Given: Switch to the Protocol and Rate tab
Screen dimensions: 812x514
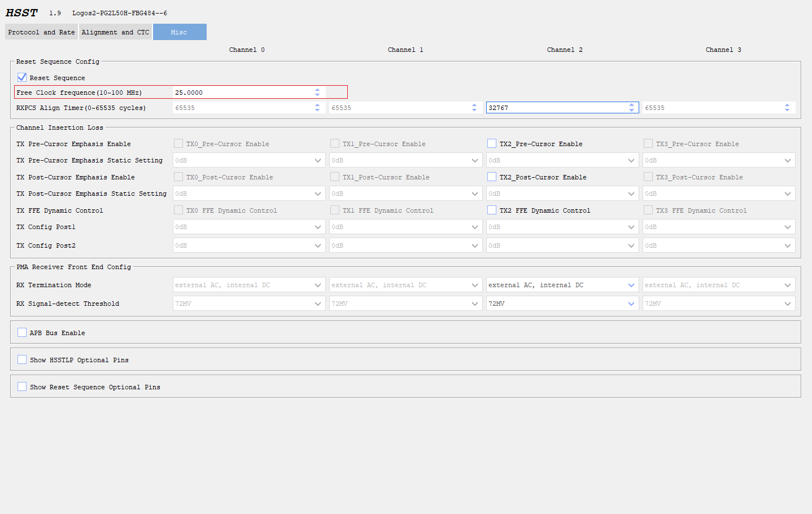Looking at the screenshot, I should point(41,32).
